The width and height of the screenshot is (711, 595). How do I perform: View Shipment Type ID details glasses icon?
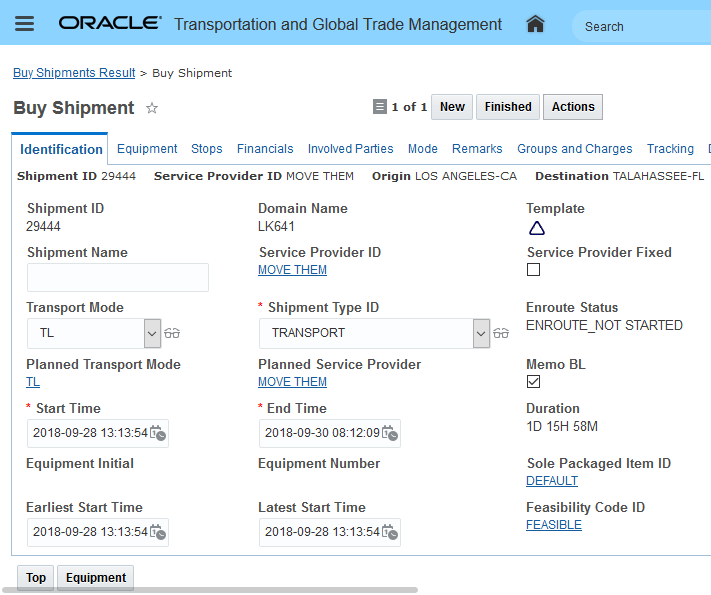coord(504,333)
